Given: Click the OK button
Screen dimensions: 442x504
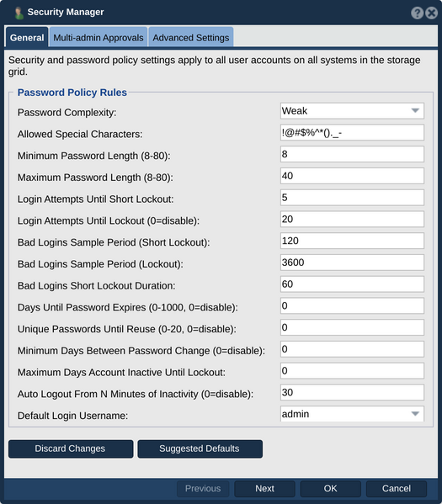Looking at the screenshot, I should tap(330, 489).
